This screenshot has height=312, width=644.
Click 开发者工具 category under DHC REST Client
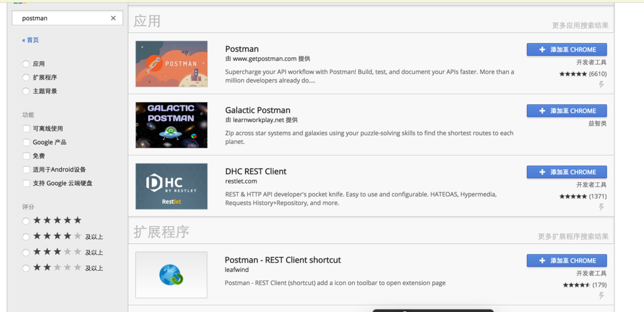click(592, 185)
